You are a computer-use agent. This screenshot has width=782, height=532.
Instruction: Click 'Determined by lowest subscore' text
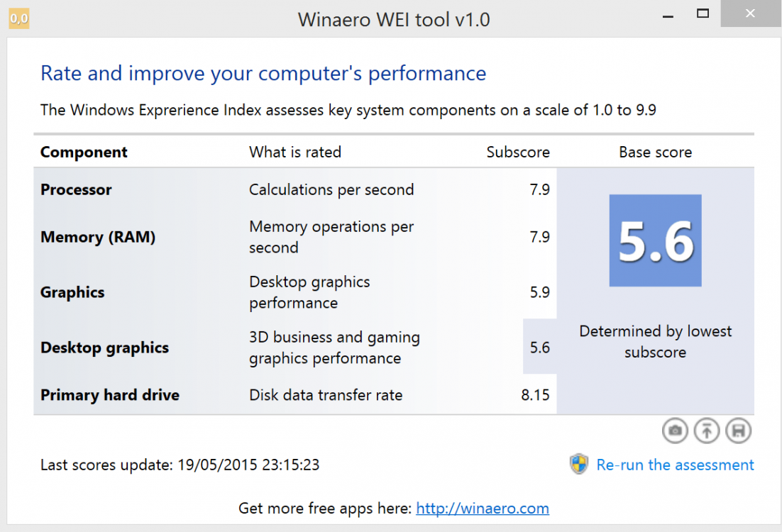click(x=655, y=341)
